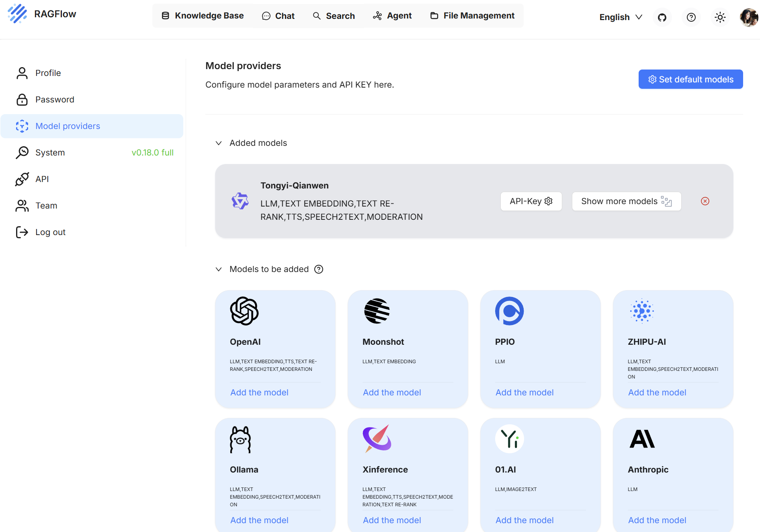The height and width of the screenshot is (532, 760).
Task: Click Add the model under OpenAI
Action: 259,393
